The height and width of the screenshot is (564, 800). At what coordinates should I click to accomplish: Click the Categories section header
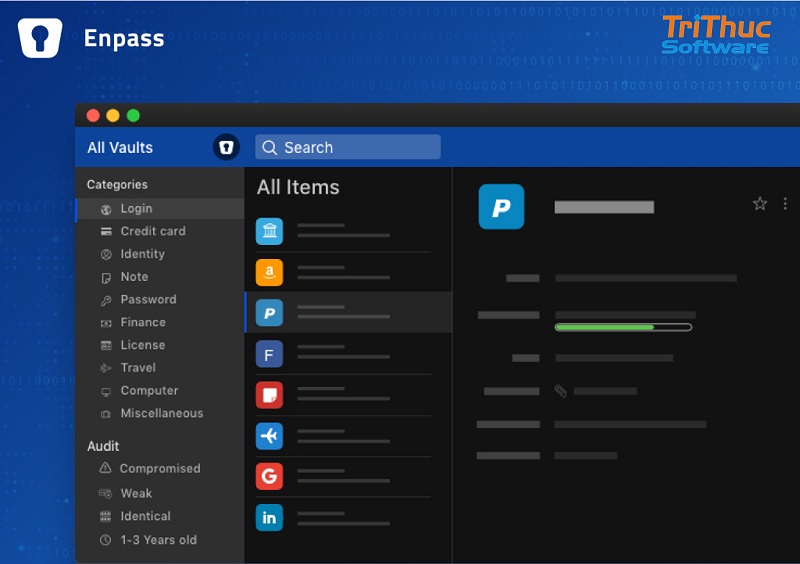click(117, 184)
